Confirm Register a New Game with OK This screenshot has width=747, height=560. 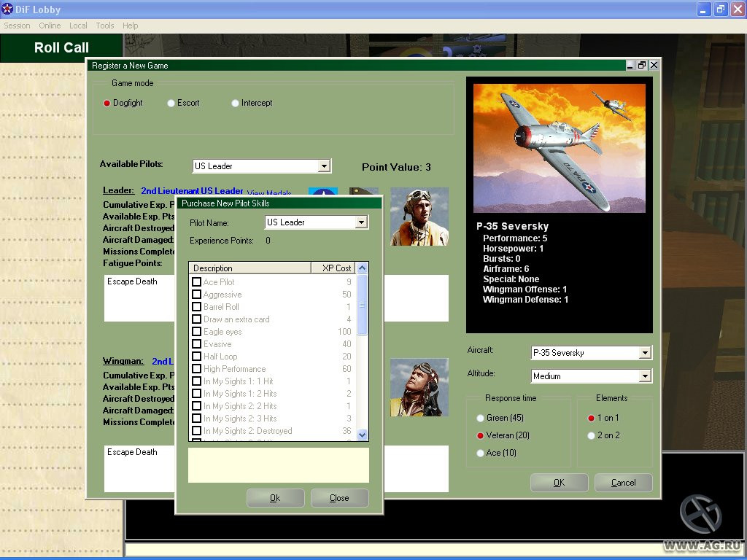560,483
